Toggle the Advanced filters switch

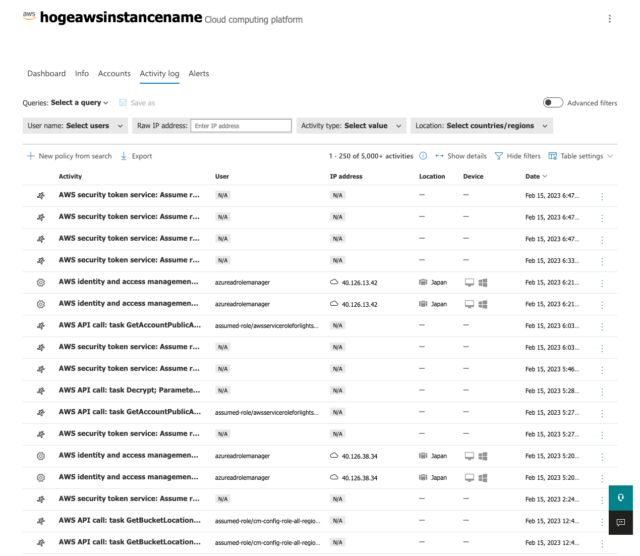553,102
